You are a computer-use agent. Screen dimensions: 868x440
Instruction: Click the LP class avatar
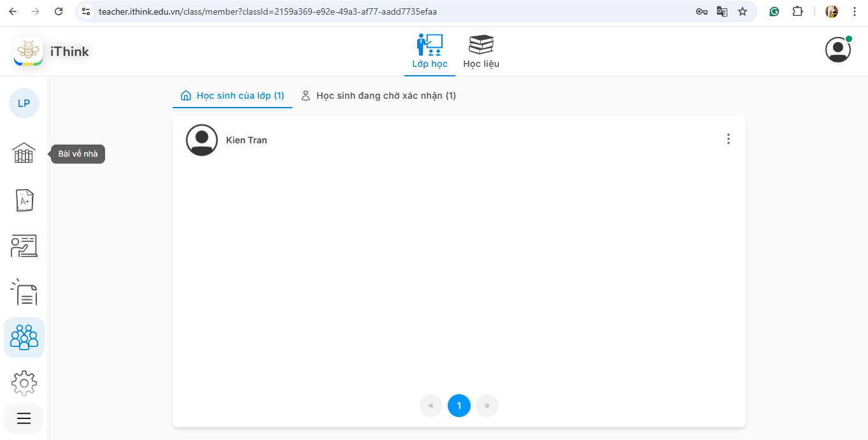click(x=24, y=103)
